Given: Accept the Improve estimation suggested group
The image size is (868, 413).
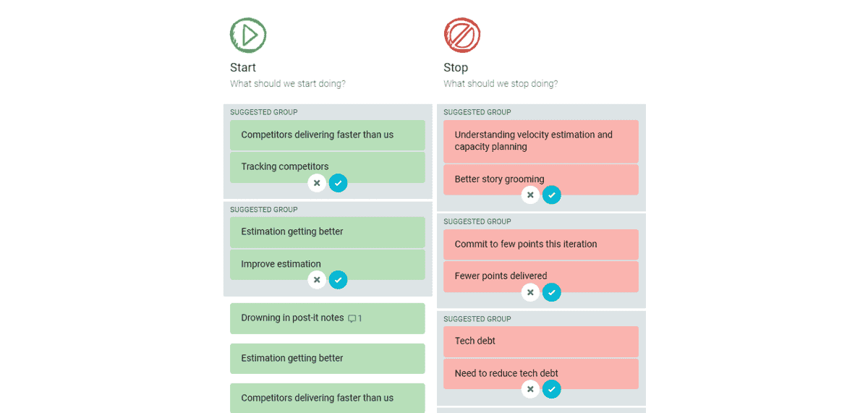Looking at the screenshot, I should 338,280.
